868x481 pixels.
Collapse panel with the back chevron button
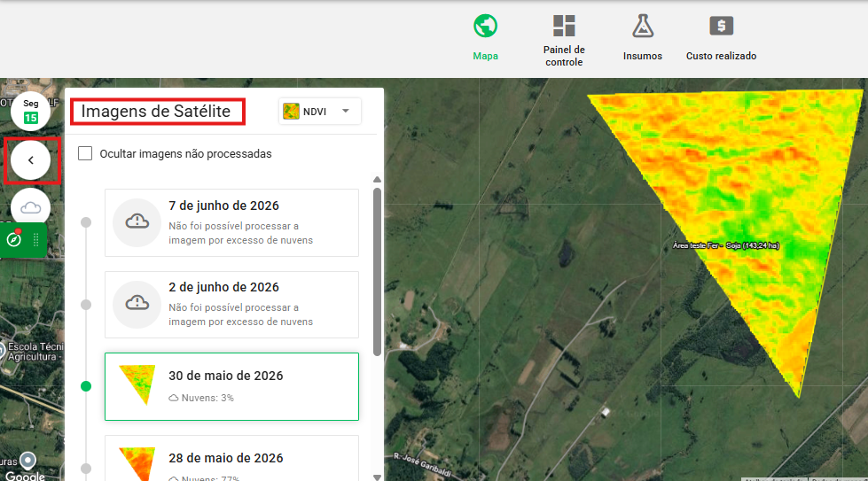[30, 160]
